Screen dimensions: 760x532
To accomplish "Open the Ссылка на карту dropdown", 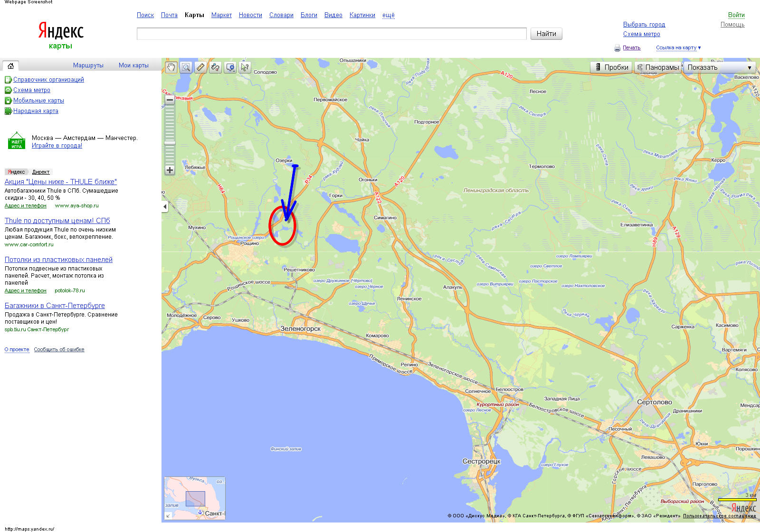I will (x=678, y=48).
